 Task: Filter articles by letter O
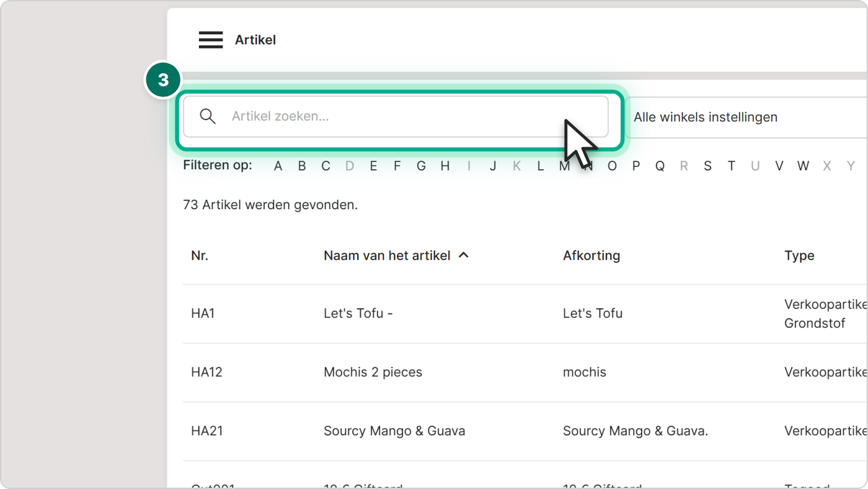612,166
